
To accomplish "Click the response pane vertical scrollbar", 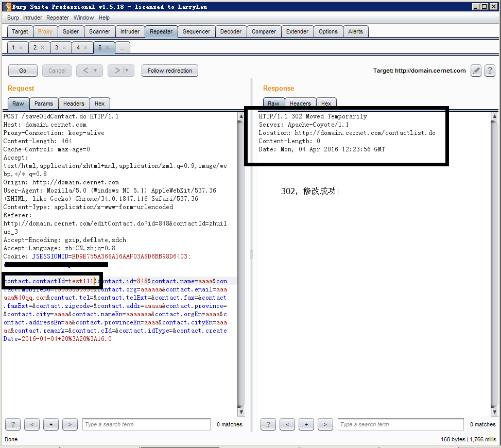I will coord(494,264).
